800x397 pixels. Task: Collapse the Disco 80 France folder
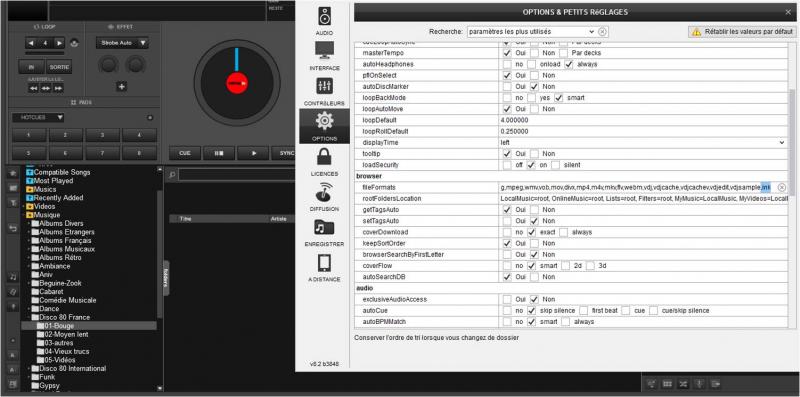29,317
